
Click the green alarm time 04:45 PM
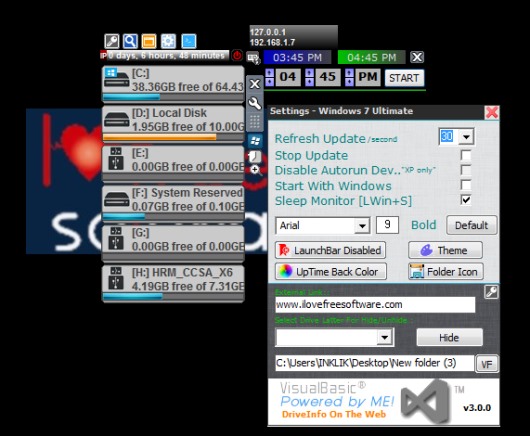tap(371, 57)
